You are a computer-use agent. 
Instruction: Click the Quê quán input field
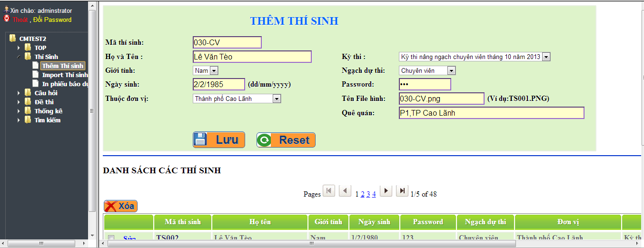491,113
